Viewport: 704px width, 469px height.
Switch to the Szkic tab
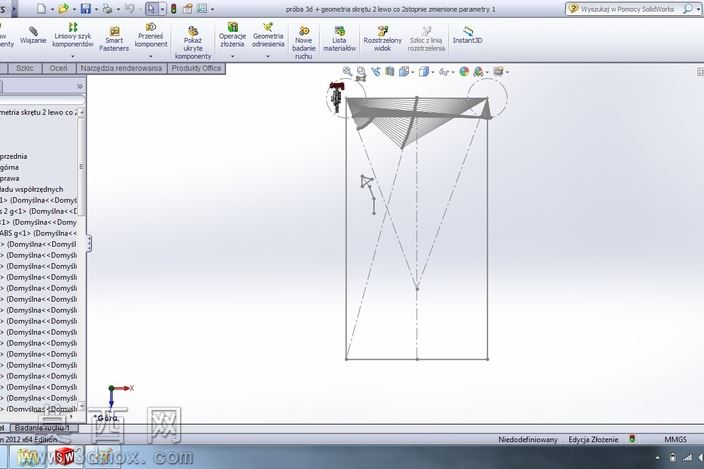pyautogui.click(x=25, y=68)
